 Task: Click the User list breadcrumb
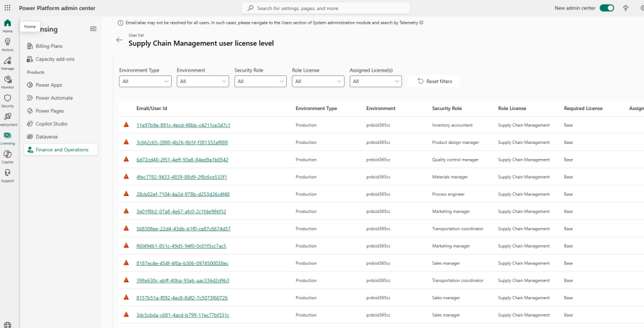(136, 35)
